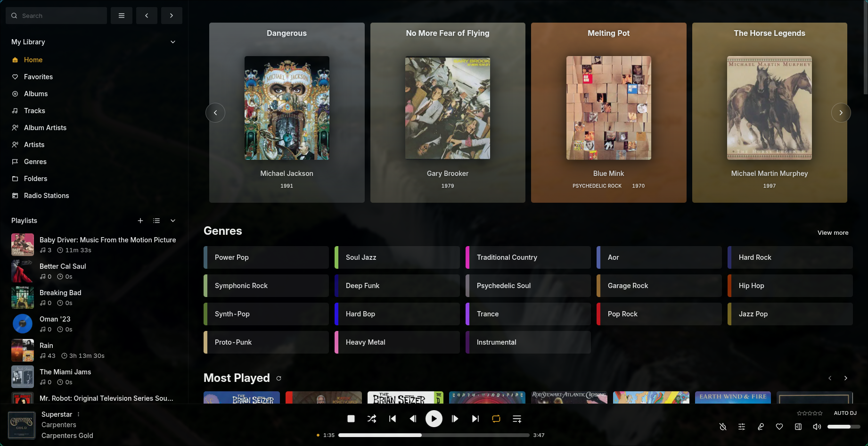Navigate back with the top-left arrow
This screenshot has height=446, width=868.
click(147, 16)
